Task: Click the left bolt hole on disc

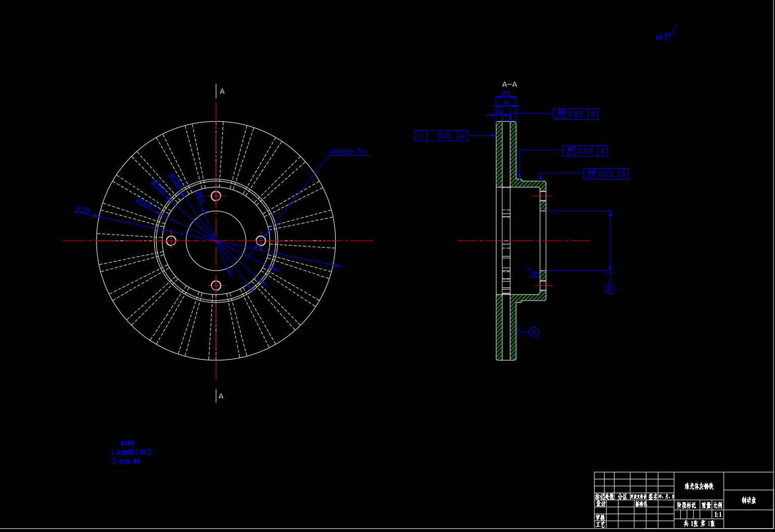Action: coord(171,240)
